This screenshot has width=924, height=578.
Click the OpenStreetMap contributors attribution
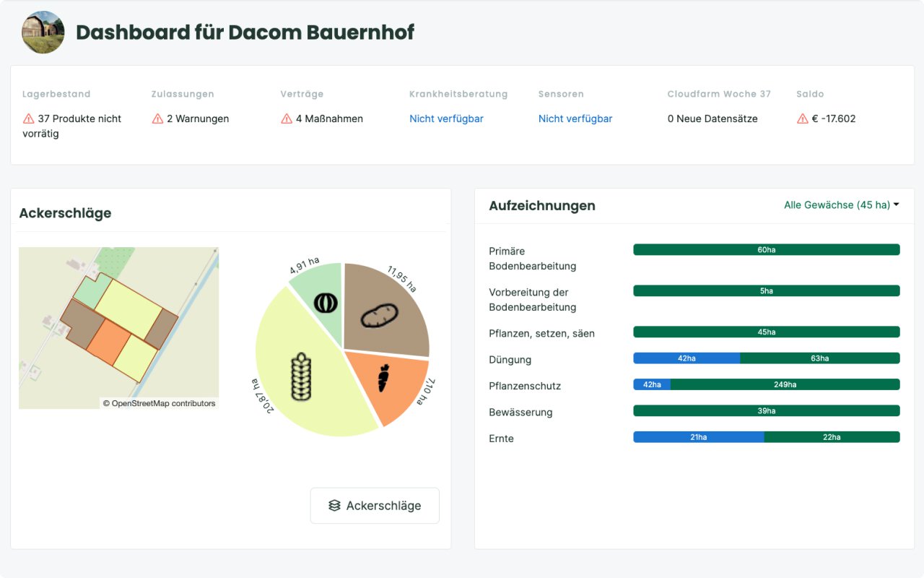pyautogui.click(x=159, y=403)
